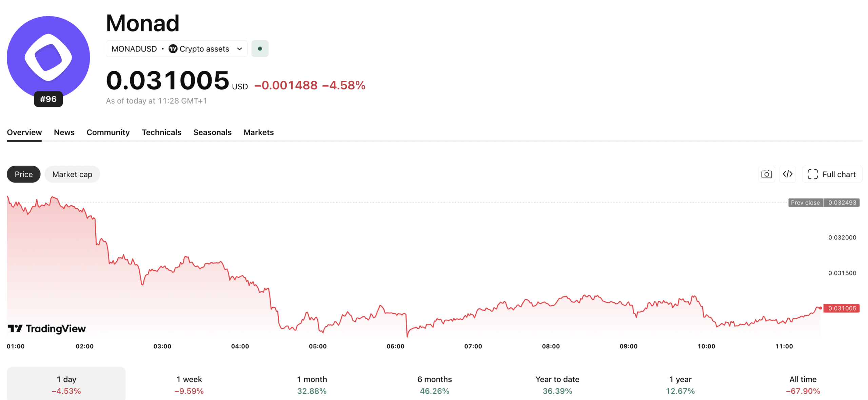This screenshot has height=400, width=868.
Task: Open the Overview tab
Action: pyautogui.click(x=24, y=132)
